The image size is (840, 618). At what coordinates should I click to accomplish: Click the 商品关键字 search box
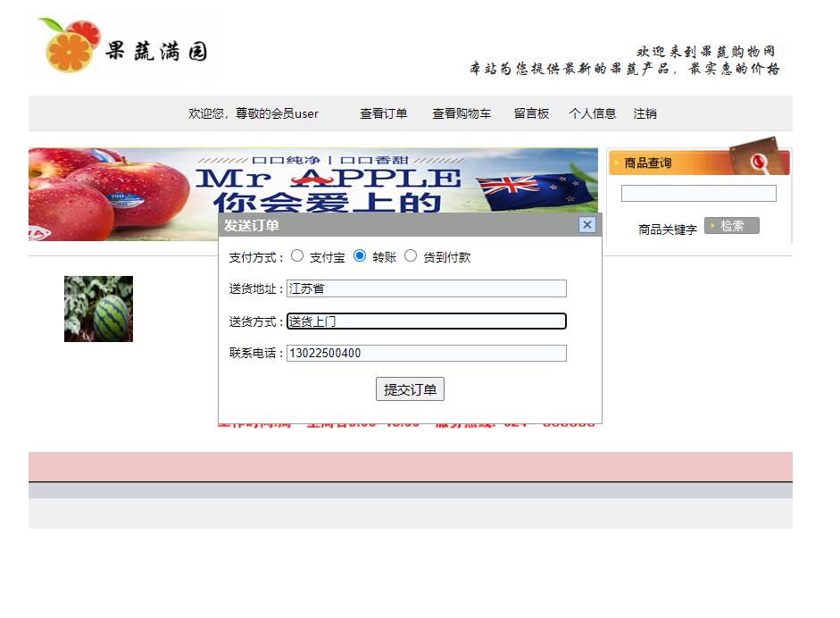699,193
